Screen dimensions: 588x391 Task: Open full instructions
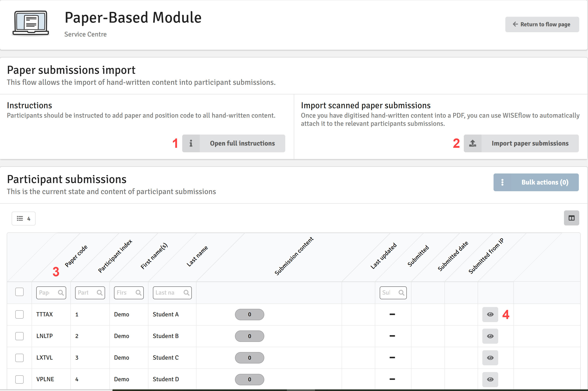pyautogui.click(x=234, y=143)
